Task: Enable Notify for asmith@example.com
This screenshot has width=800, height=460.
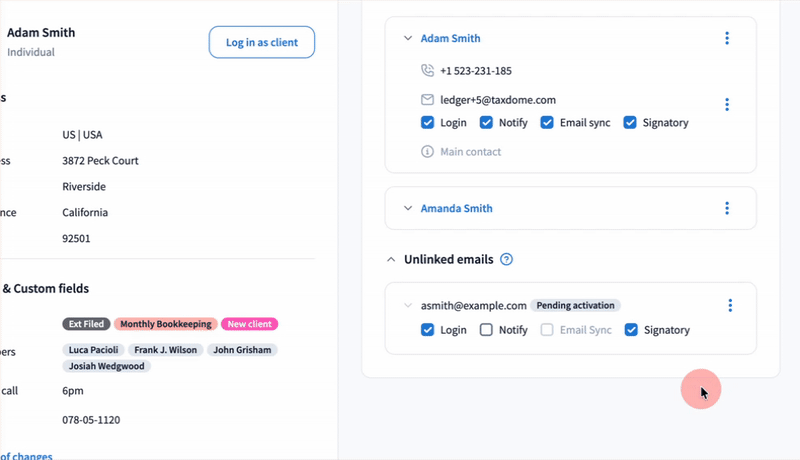Action: click(487, 330)
